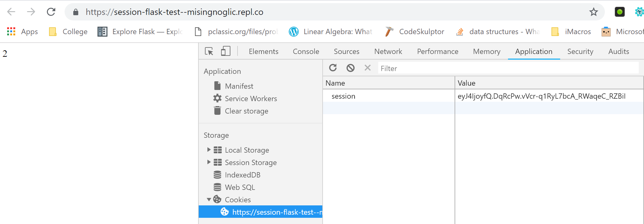Bookmark this page with the star icon

593,12
